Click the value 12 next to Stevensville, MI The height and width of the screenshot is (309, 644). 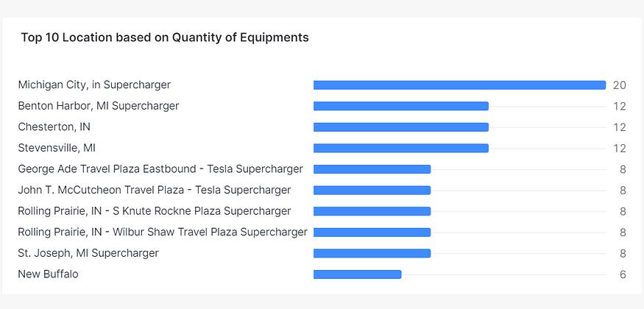(x=619, y=148)
